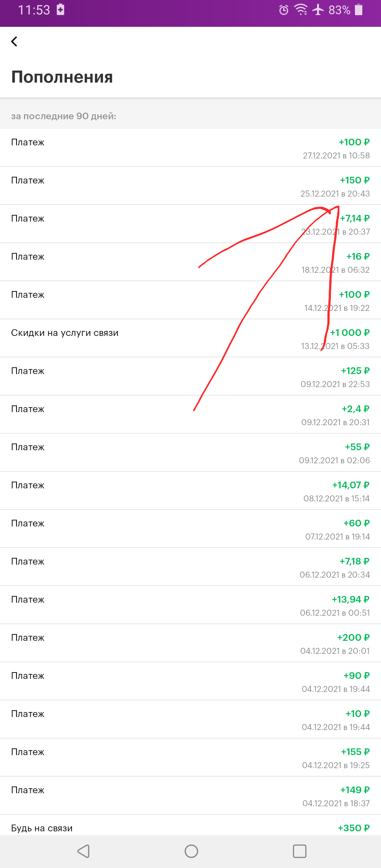Screen dimensions: 381x868
Task: Tap the battery saver icon near clock
Action: (61, 10)
